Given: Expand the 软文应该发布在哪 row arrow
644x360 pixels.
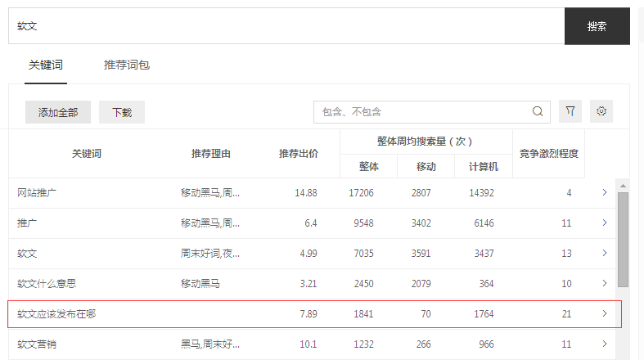Looking at the screenshot, I should [x=604, y=314].
